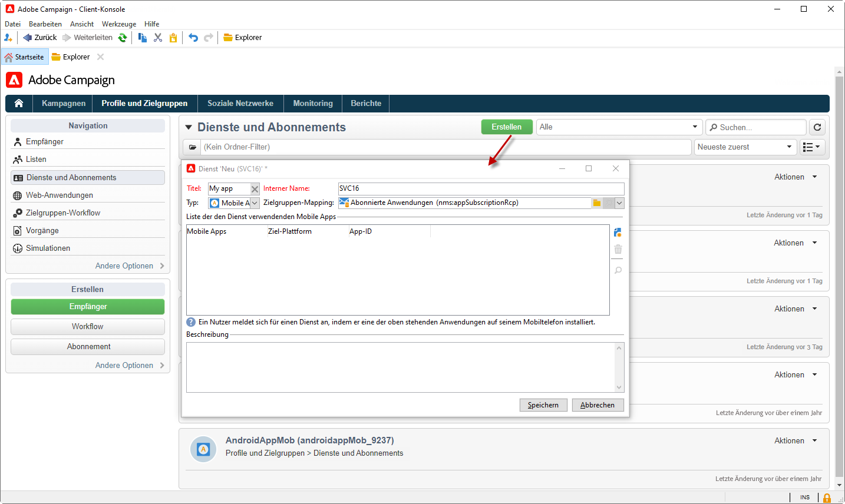This screenshot has height=504, width=845.
Task: Select Empfänger in the Navigation panel
Action: point(88,142)
